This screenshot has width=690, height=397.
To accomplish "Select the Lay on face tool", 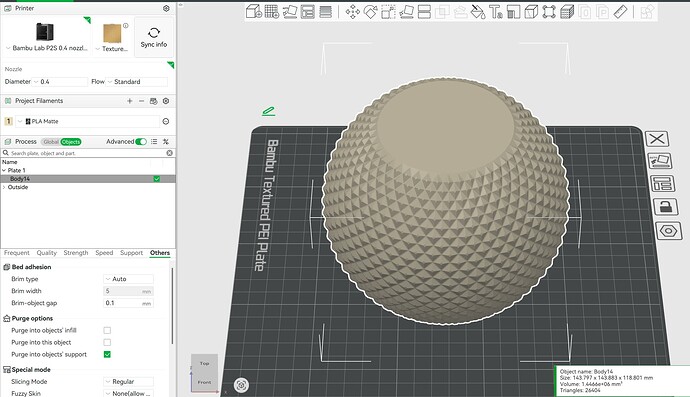I will click(x=406, y=12).
